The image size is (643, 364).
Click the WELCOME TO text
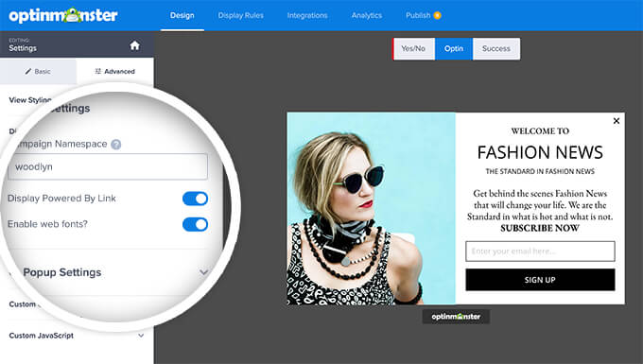point(540,131)
